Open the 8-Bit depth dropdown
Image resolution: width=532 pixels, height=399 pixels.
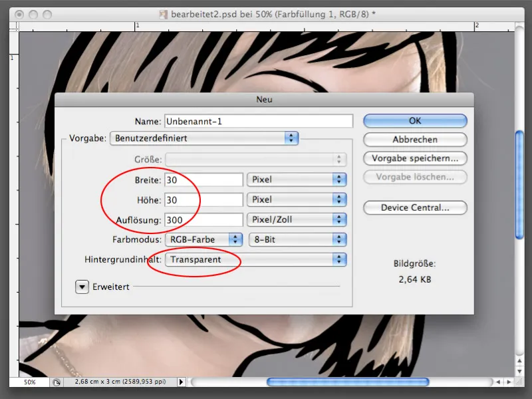click(297, 239)
